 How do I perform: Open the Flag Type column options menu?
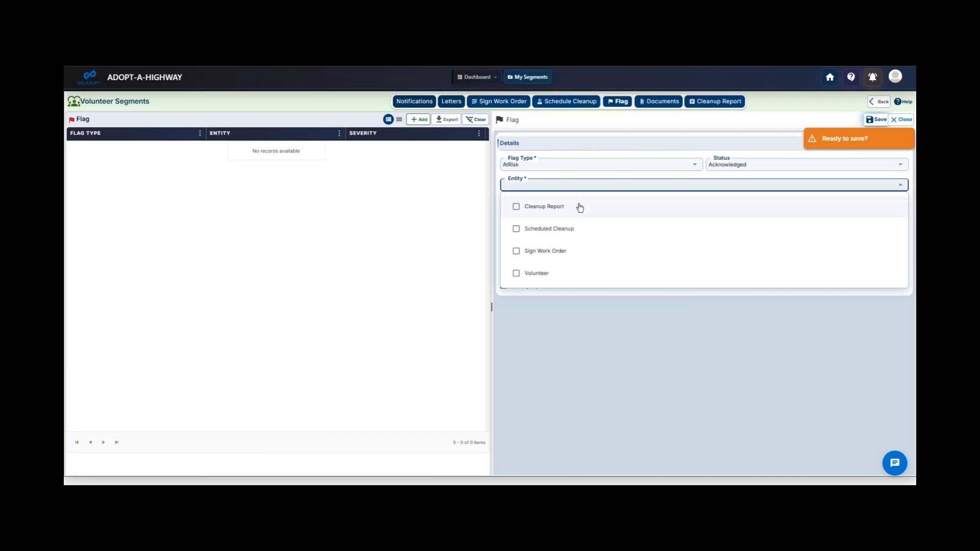click(200, 133)
